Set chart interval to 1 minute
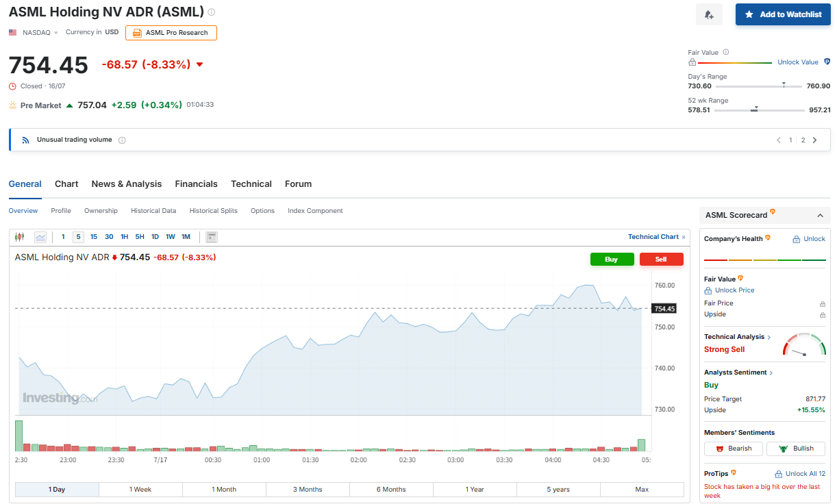The width and height of the screenshot is (837, 504). point(63,237)
